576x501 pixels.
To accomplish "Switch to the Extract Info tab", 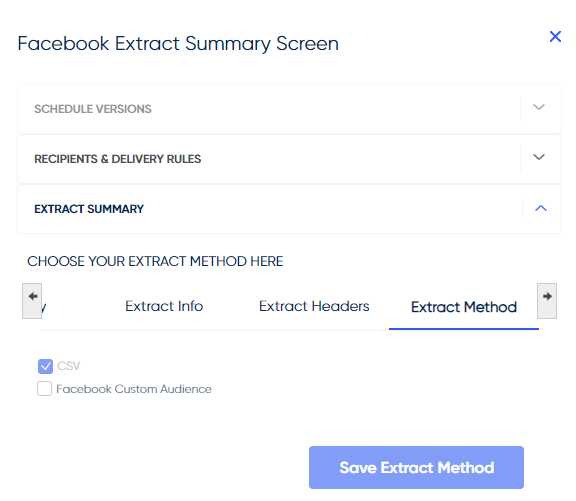I will click(164, 306).
